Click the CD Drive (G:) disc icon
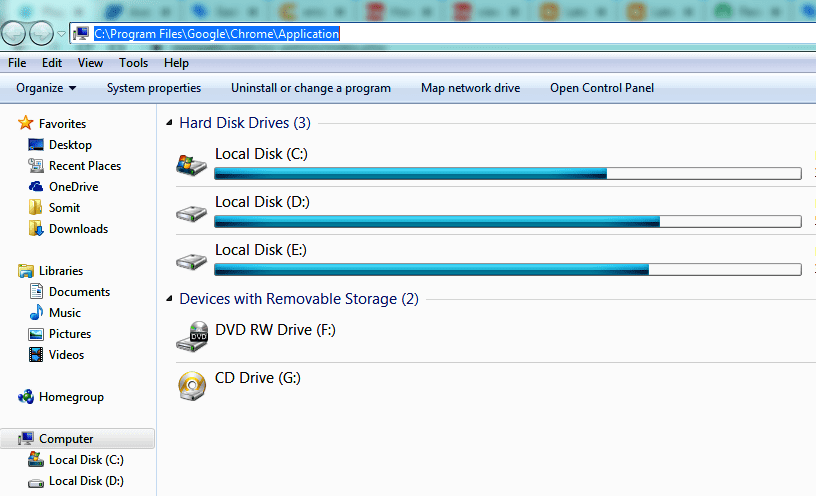This screenshot has height=496, width=816. [191, 386]
